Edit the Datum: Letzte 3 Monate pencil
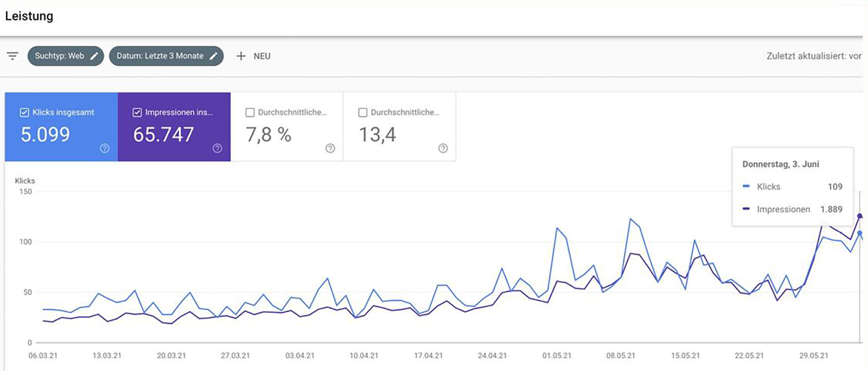Image resolution: width=868 pixels, height=371 pixels. coord(214,56)
